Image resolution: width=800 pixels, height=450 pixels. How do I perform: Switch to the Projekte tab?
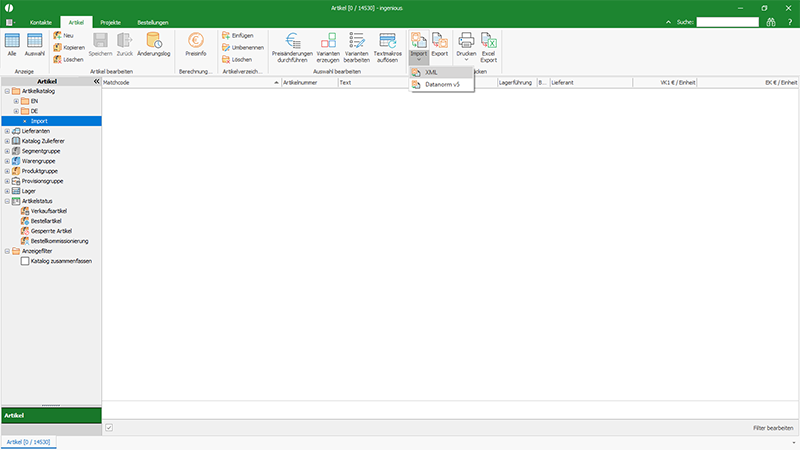pos(110,22)
